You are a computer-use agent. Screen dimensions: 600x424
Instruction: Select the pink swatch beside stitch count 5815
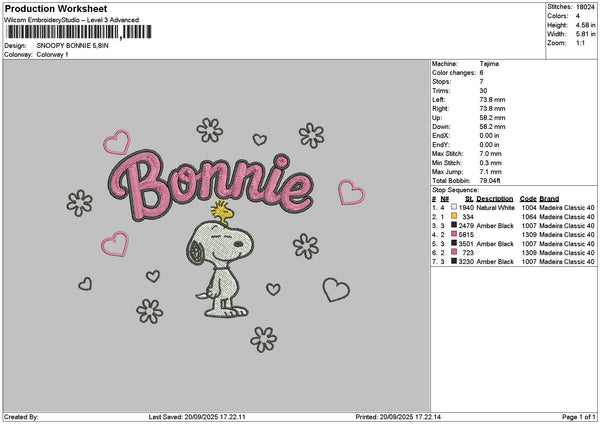coord(454,234)
